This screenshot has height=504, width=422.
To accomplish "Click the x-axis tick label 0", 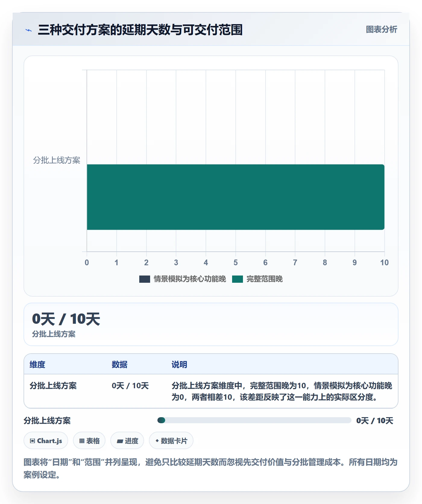I will (x=87, y=263).
